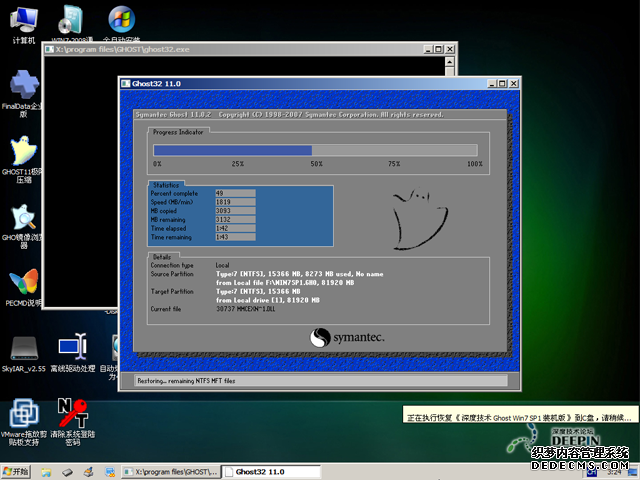Viewport: 640px width, 480px height.
Task: Maximize the Ghost32 11.0 window
Action: 502,84
